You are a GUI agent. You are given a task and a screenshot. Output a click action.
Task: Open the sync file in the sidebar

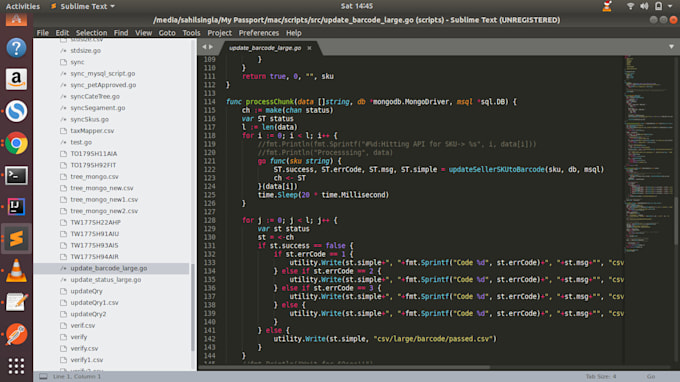(x=77, y=62)
